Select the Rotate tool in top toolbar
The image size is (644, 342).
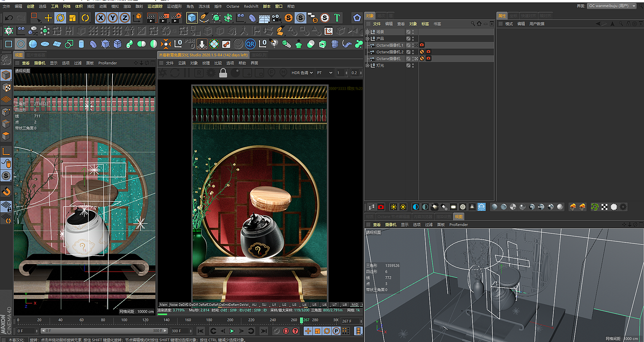point(60,18)
